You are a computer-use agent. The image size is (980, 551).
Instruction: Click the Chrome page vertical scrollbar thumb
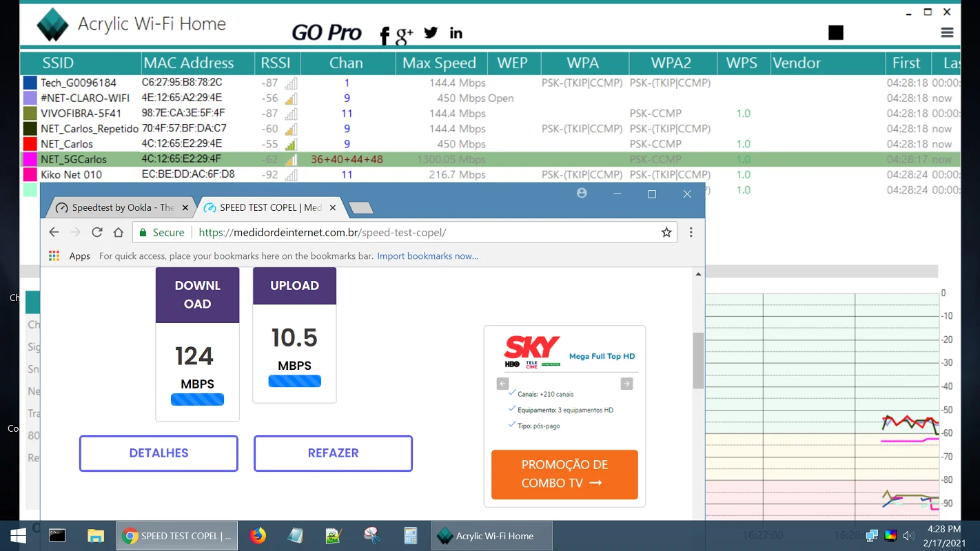698,360
